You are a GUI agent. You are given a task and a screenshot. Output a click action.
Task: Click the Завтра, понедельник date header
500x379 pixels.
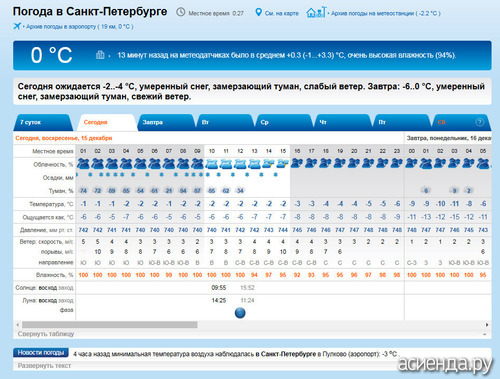pos(448,138)
